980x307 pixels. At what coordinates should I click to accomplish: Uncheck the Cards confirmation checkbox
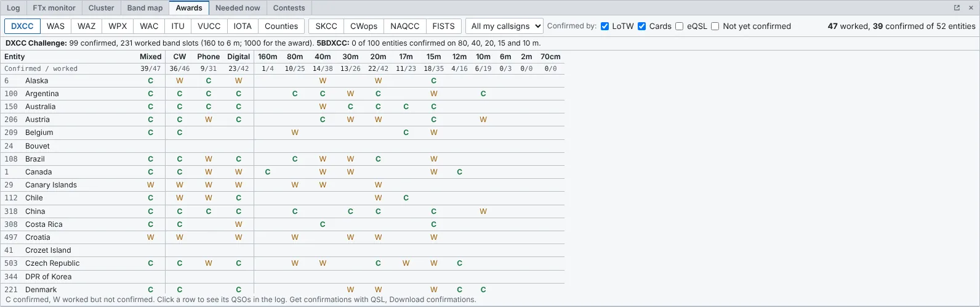(x=641, y=26)
